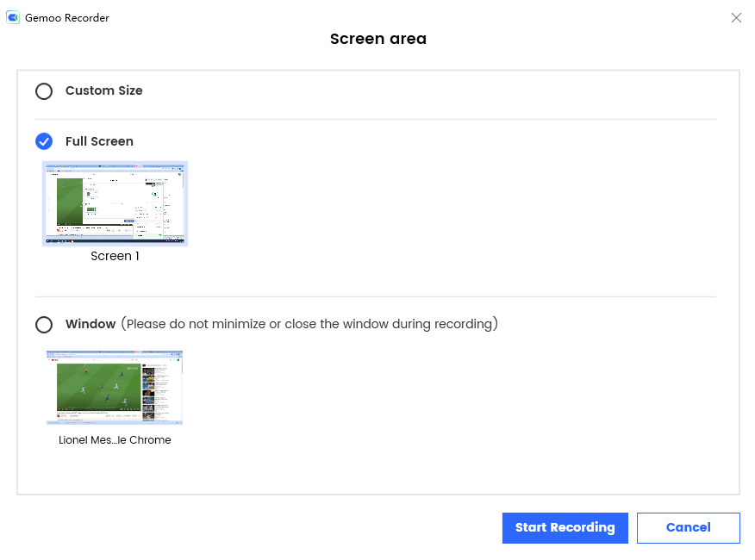Image resolution: width=755 pixels, height=560 pixels.
Task: Choose the Window radio button
Action: coord(44,325)
